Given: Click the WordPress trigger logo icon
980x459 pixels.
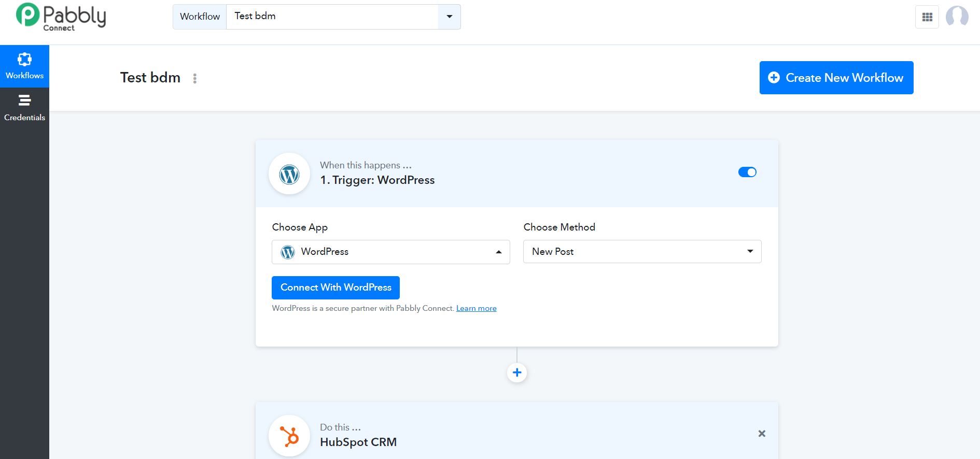Looking at the screenshot, I should coord(289,174).
